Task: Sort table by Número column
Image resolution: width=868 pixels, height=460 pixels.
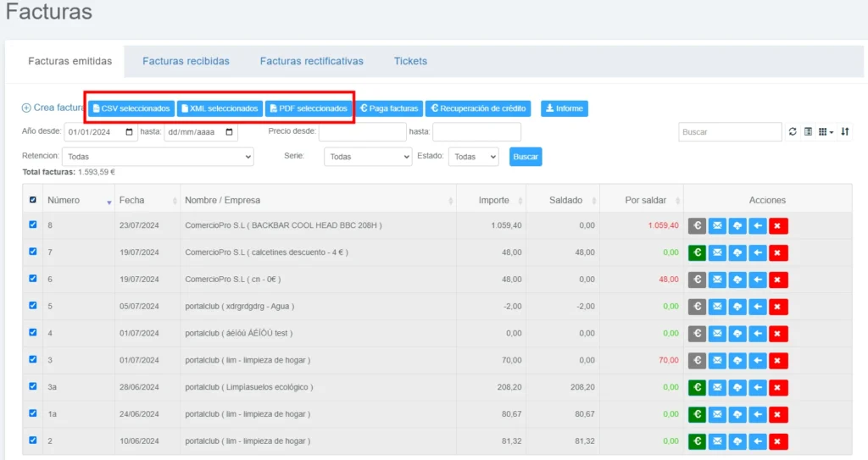Action: [78, 201]
